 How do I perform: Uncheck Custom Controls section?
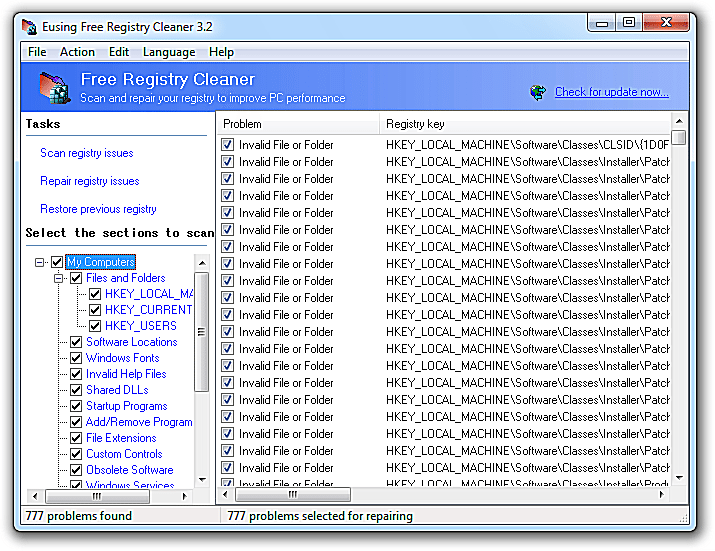coord(76,454)
